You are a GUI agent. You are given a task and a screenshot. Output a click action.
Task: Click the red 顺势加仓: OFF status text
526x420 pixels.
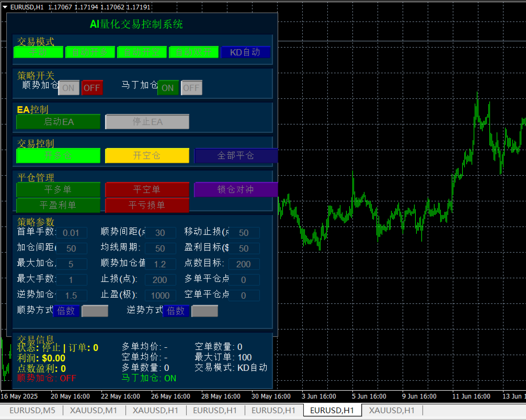[x=47, y=378]
